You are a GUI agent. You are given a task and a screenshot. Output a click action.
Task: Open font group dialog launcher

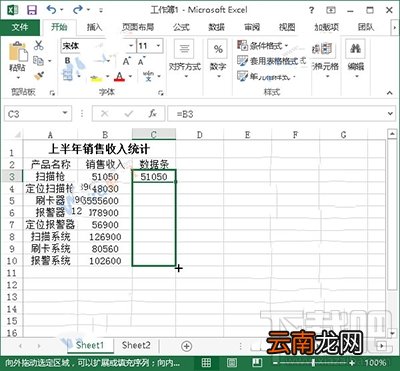[161, 93]
